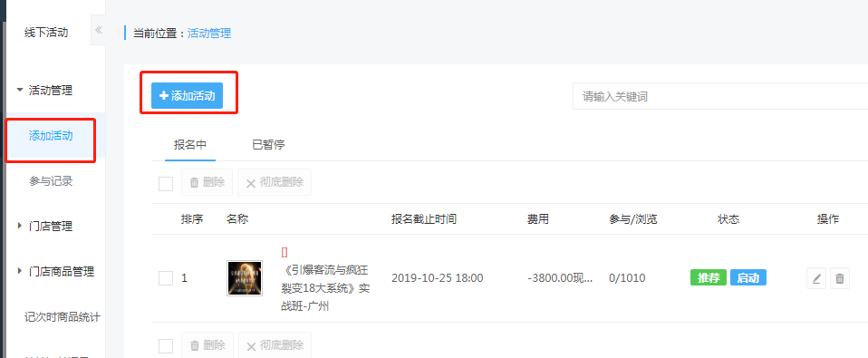This screenshot has height=358, width=868.
Task: Click the bottom 彻底删除 X button
Action: [x=275, y=345]
